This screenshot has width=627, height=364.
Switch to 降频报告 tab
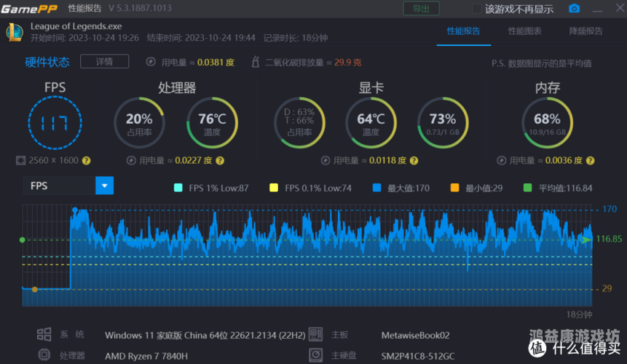[x=585, y=31]
